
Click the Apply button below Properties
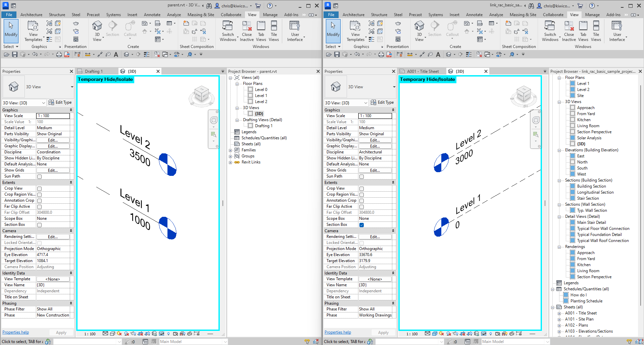tap(61, 332)
